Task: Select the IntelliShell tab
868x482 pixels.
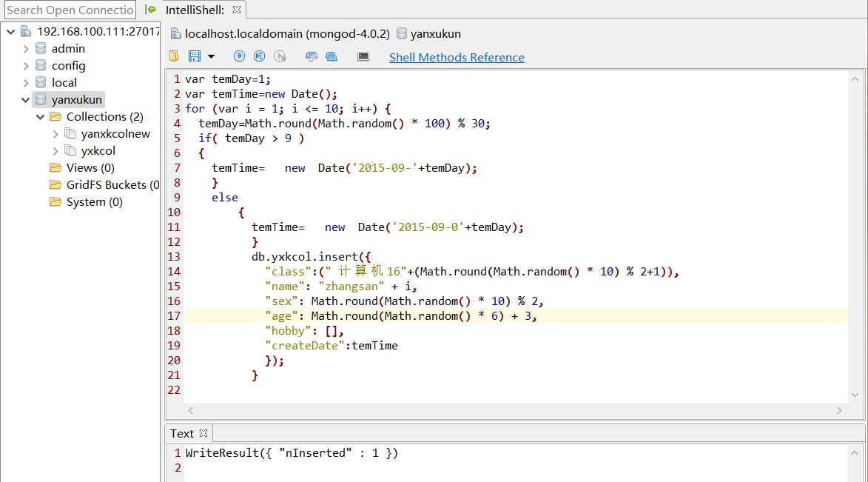Action: pos(195,10)
